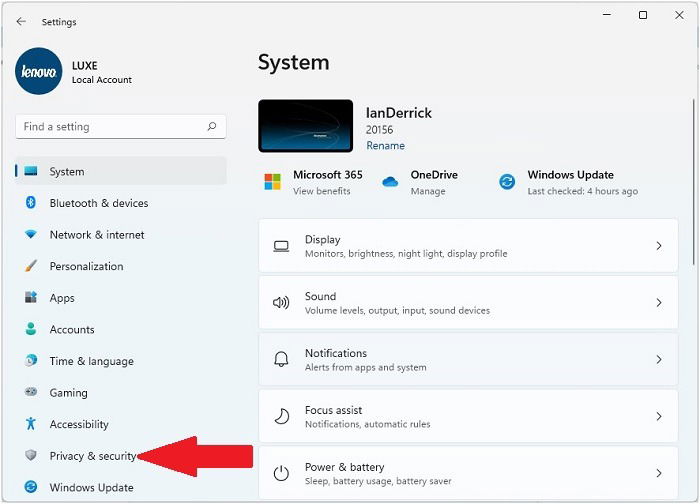Screen dimensions: 700x504
Task: Open Focus assist settings chevron
Action: pyautogui.click(x=658, y=417)
